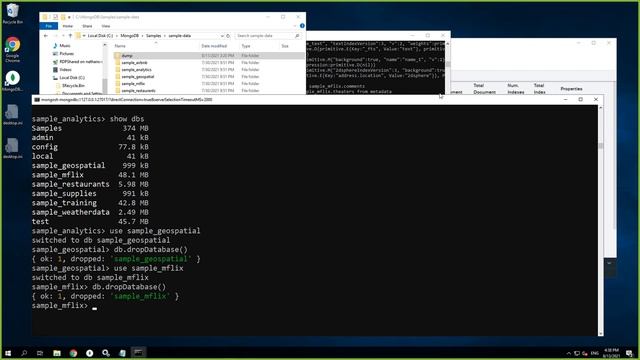The height and width of the screenshot is (360, 640).
Task: Open the system tray hidden icons chevron
Action: click(569, 353)
